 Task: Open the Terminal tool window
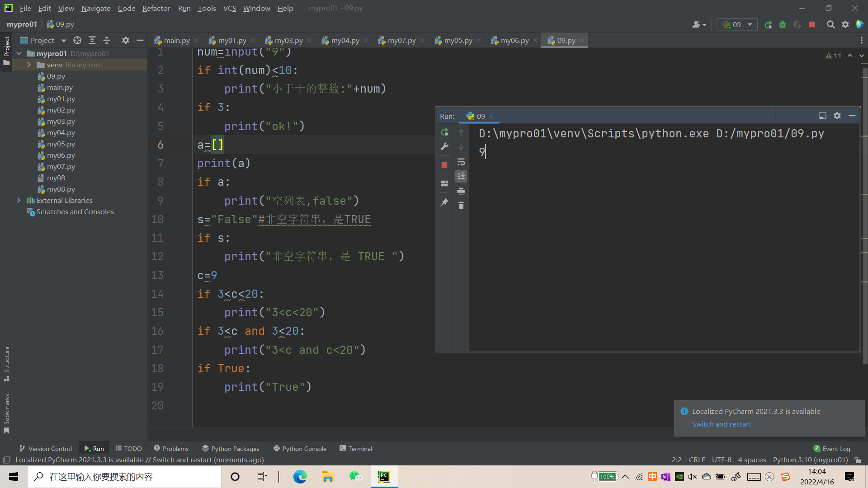pyautogui.click(x=356, y=448)
